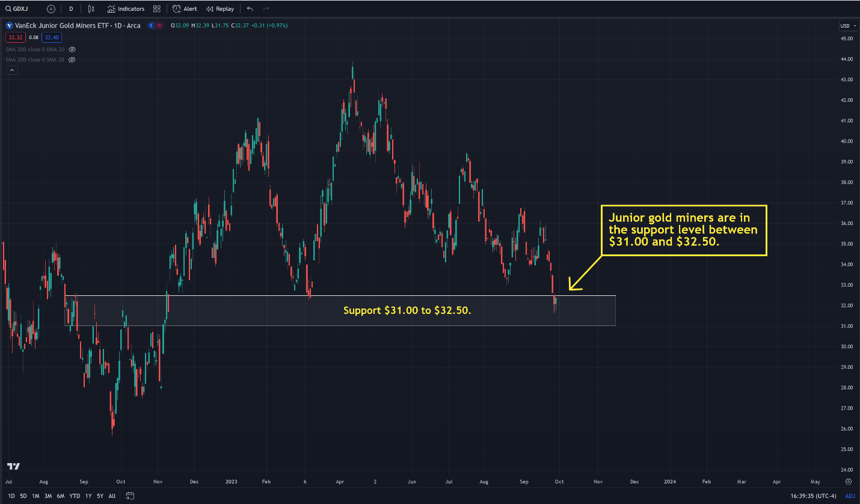860x504 pixels.
Task: Click the red 32.32 sell price button
Action: 15,37
